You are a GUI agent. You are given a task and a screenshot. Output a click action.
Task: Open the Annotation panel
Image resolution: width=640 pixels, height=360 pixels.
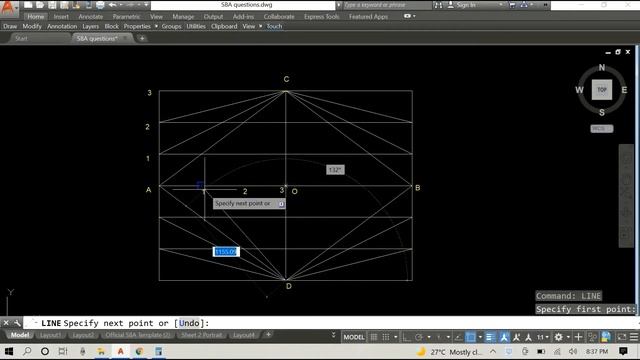(62, 26)
